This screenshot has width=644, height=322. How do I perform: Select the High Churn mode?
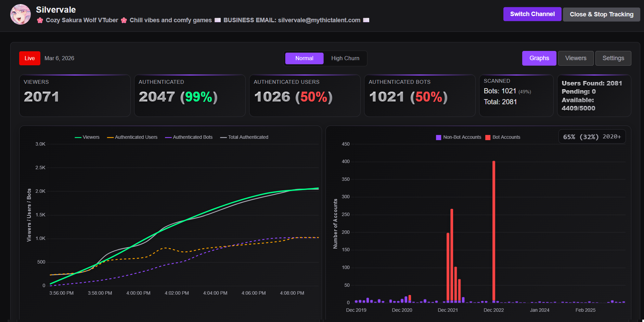pos(345,58)
